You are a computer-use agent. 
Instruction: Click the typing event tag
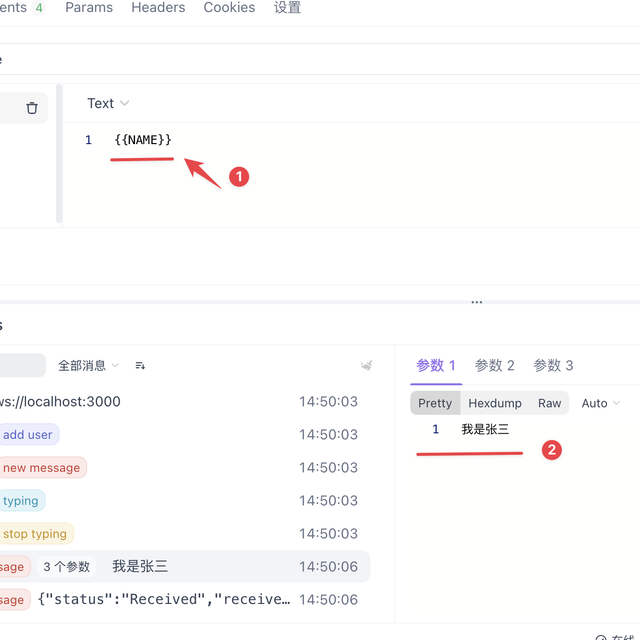(22, 501)
